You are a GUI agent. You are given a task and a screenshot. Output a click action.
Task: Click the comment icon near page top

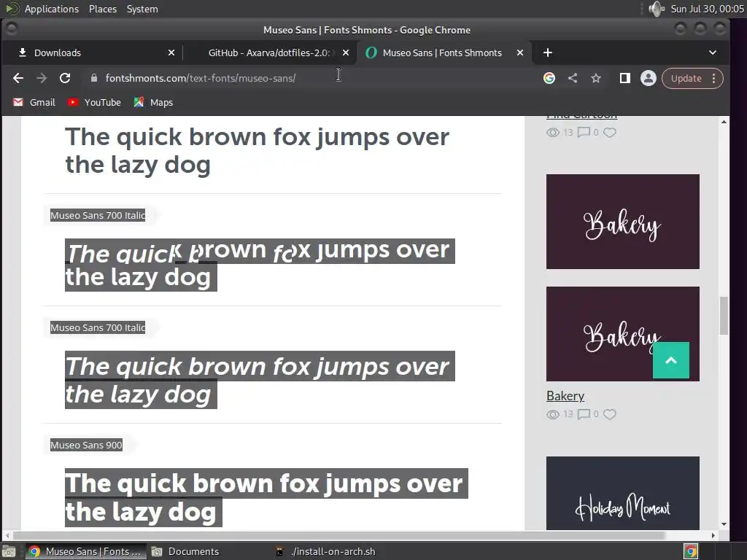(x=584, y=133)
